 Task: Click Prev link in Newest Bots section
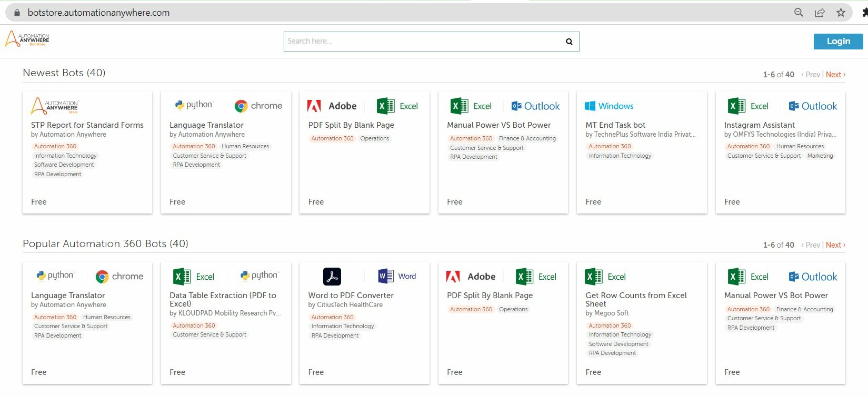coord(811,75)
